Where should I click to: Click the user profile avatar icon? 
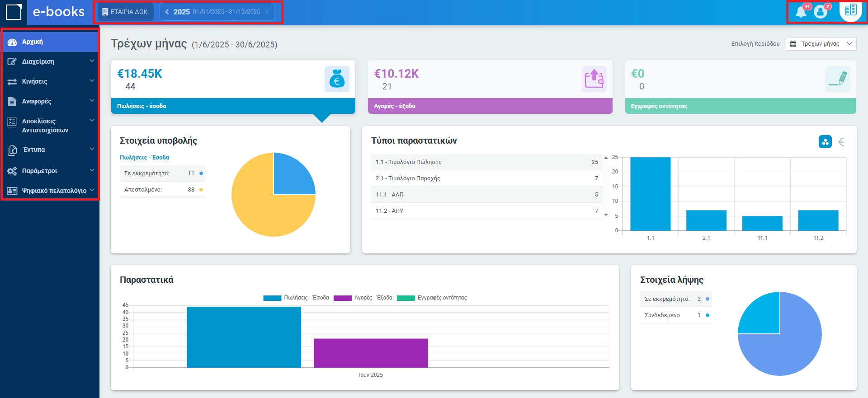(x=820, y=12)
